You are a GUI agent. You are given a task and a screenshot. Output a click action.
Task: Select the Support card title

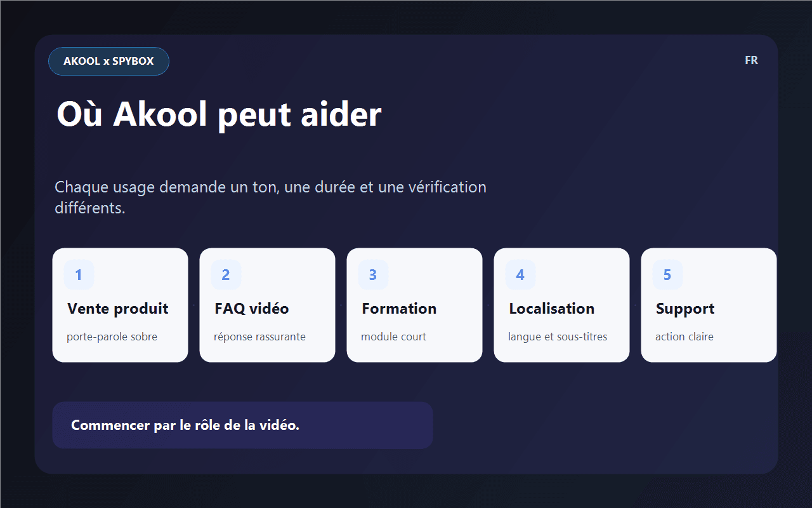[x=685, y=309]
